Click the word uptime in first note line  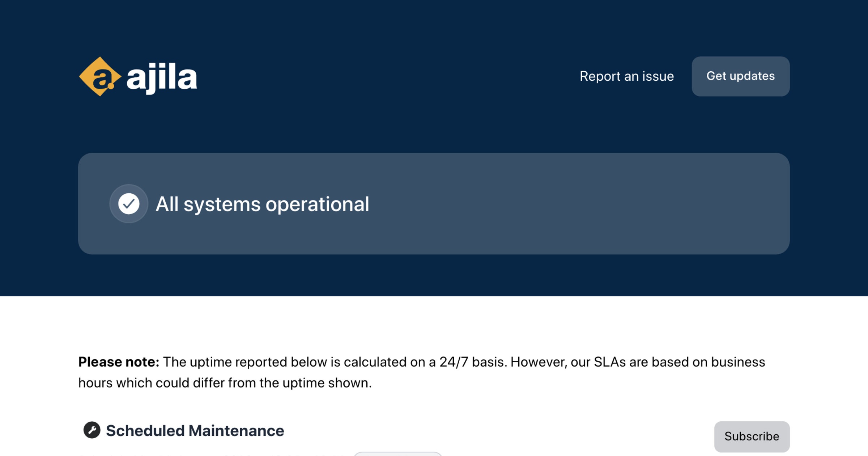[210, 362]
